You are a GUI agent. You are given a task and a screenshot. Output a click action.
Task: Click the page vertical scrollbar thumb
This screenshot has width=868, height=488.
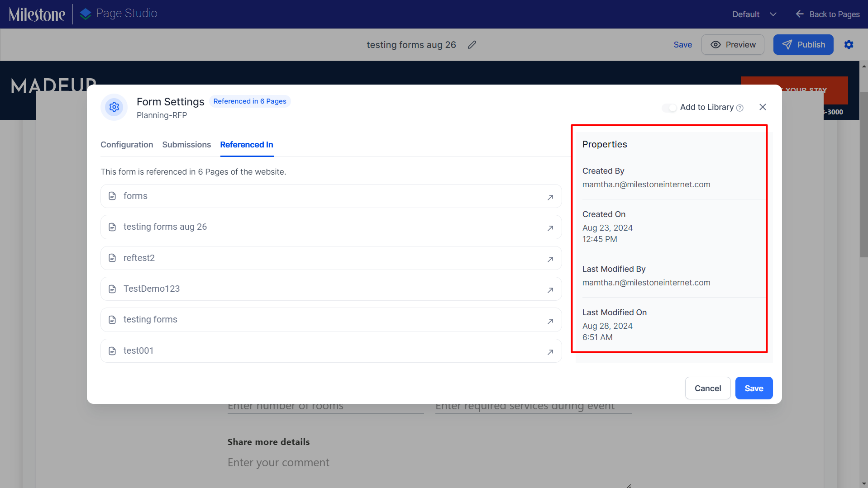click(x=864, y=175)
